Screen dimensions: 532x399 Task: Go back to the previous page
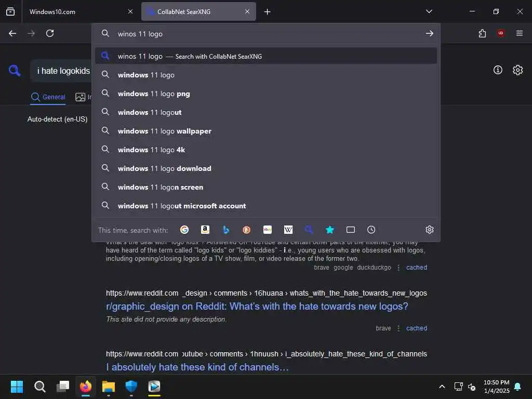click(x=12, y=33)
